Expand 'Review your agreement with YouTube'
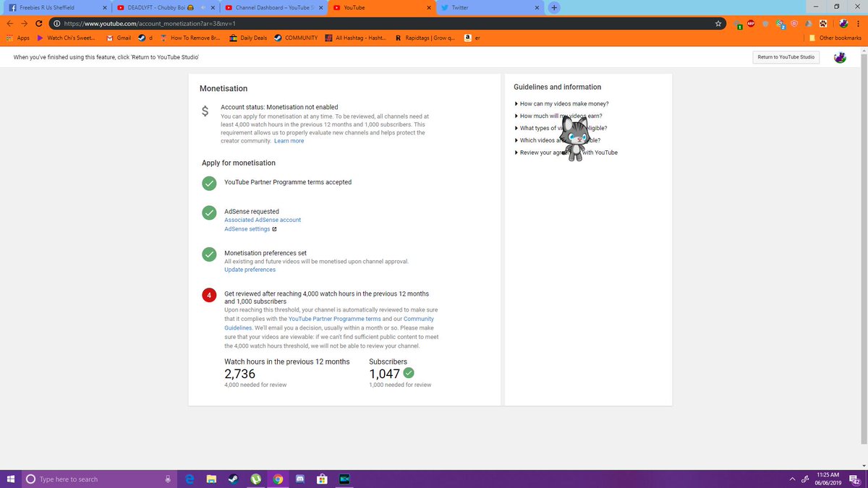 [566, 153]
